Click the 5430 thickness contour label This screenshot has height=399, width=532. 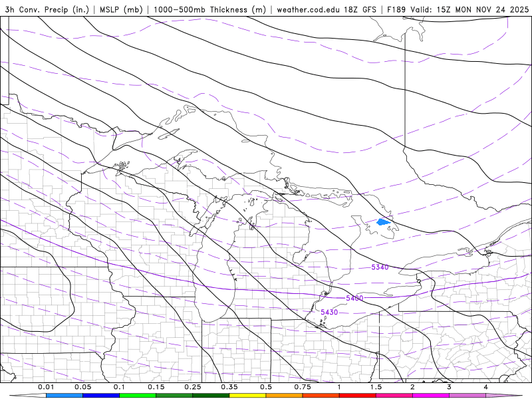(329, 312)
